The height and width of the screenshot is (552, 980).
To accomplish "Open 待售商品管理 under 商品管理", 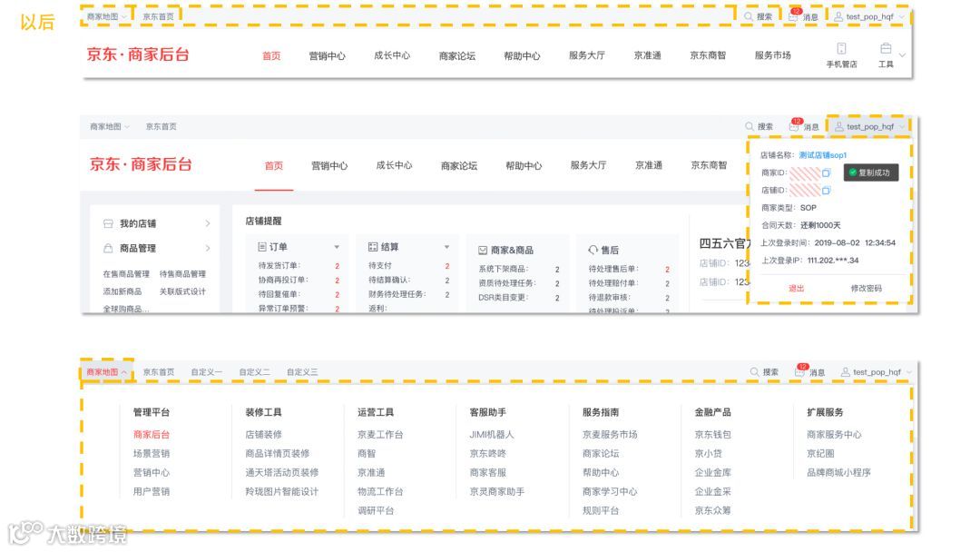I will click(x=182, y=274).
